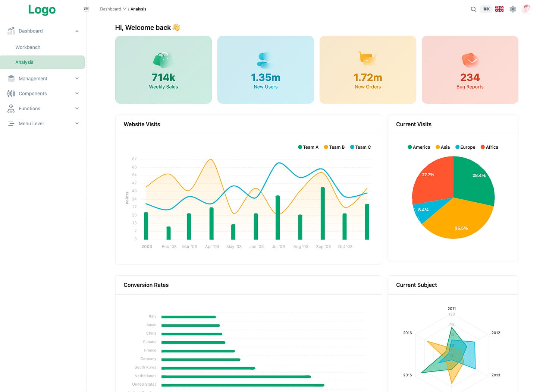Click the Netherlands conversion rate bar

click(236, 377)
